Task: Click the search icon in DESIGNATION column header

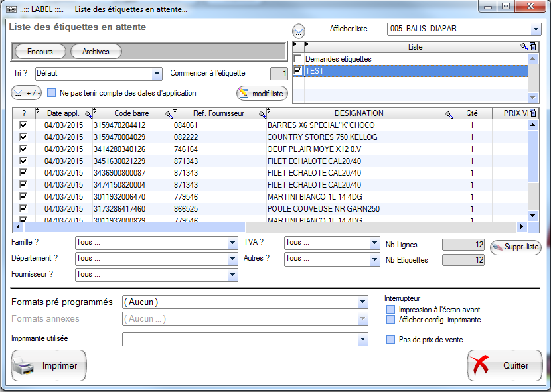Action: [x=449, y=114]
